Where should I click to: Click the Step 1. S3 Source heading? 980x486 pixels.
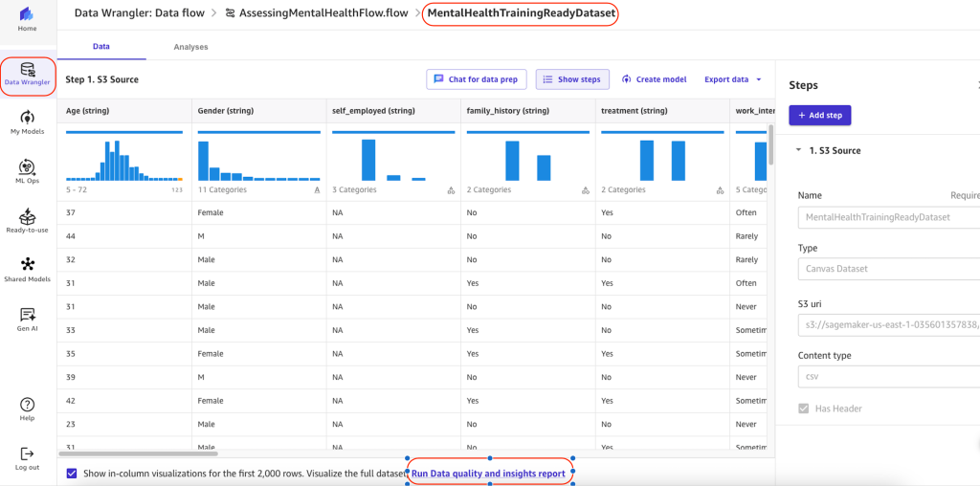tap(101, 79)
